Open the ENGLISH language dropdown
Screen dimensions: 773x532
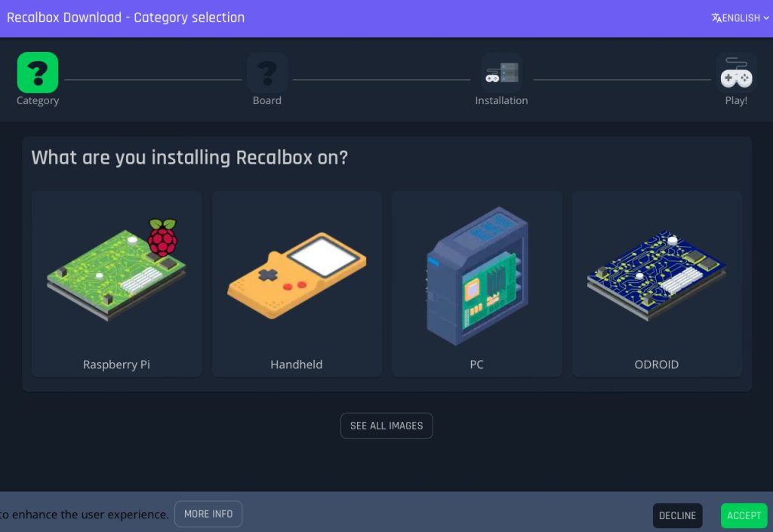click(x=741, y=18)
